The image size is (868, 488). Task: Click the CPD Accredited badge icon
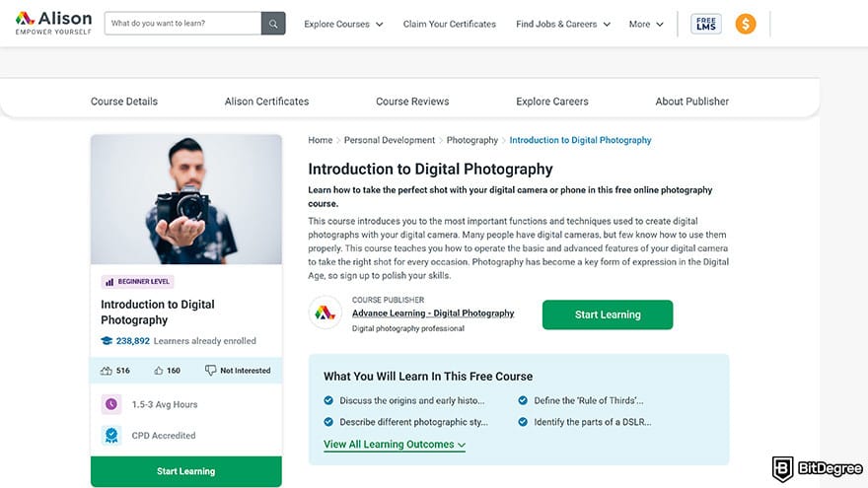click(x=111, y=436)
